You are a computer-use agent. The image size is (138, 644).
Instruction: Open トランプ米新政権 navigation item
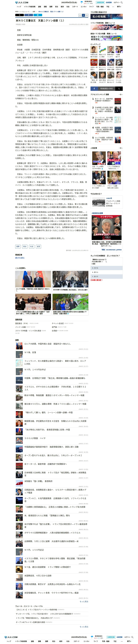pyautogui.click(x=30, y=7)
